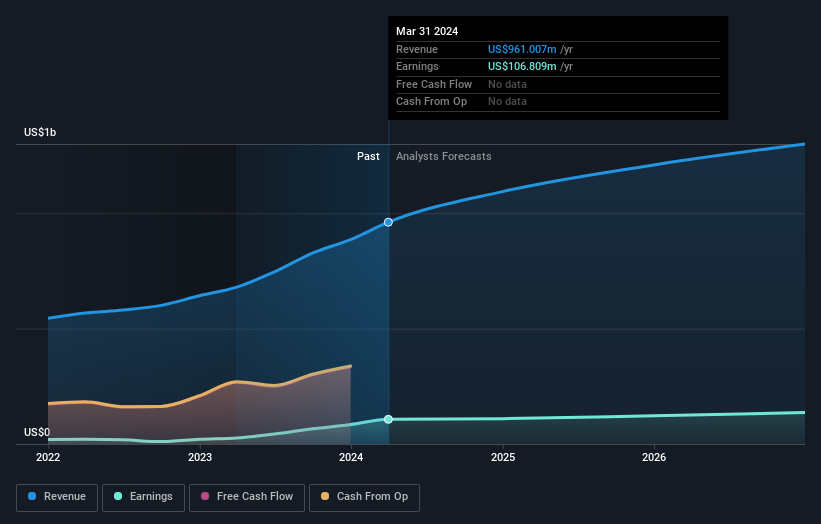
Task: Click the 2025 x-axis label
Action: [x=503, y=457]
